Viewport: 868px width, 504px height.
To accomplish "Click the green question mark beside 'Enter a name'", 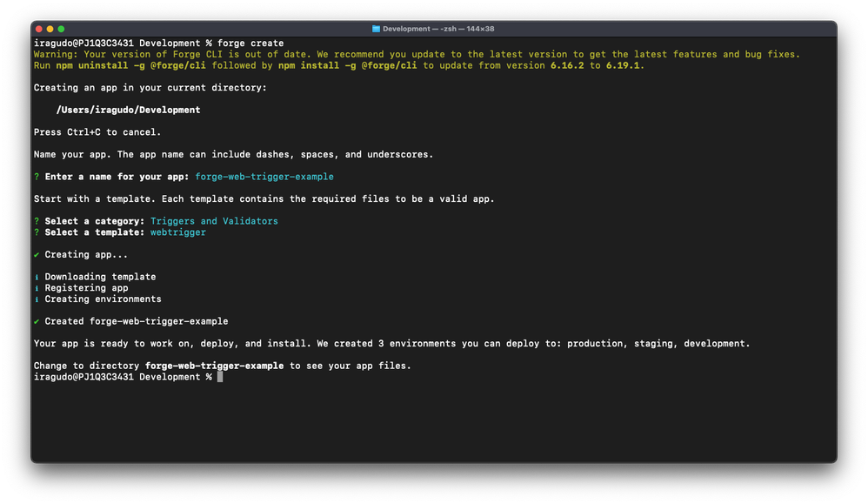I will pyautogui.click(x=37, y=177).
